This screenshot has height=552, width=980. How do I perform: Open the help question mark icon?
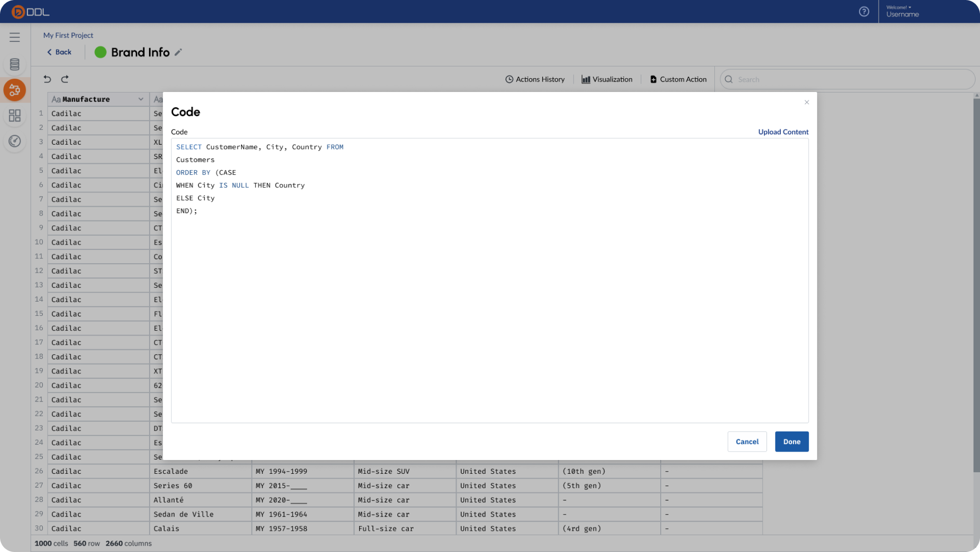[x=864, y=11]
